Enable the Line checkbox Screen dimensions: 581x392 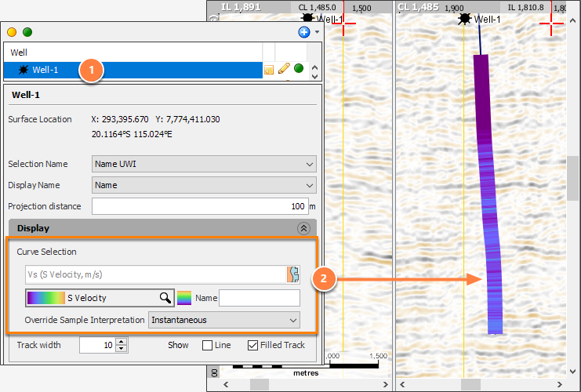coord(207,345)
